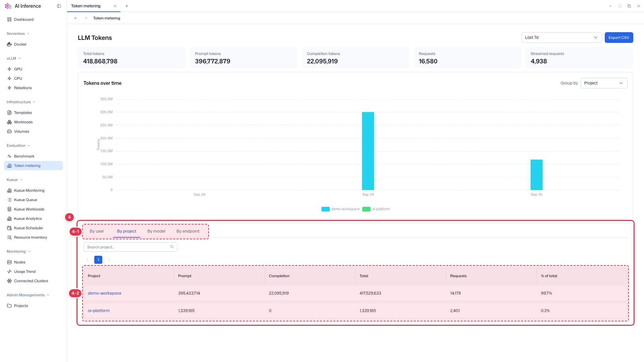This screenshot has width=644, height=362.
Task: Open the Templates page icon
Action: (x=9, y=113)
